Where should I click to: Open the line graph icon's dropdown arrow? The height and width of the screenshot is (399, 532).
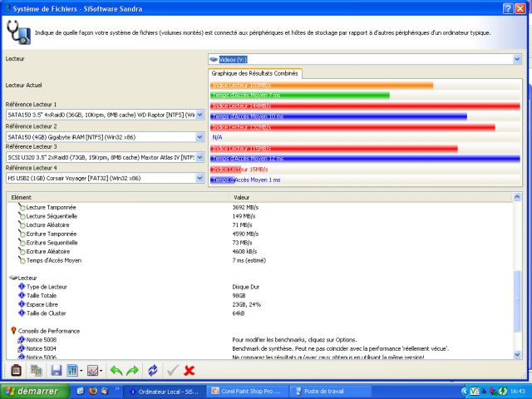pyautogui.click(x=101, y=371)
